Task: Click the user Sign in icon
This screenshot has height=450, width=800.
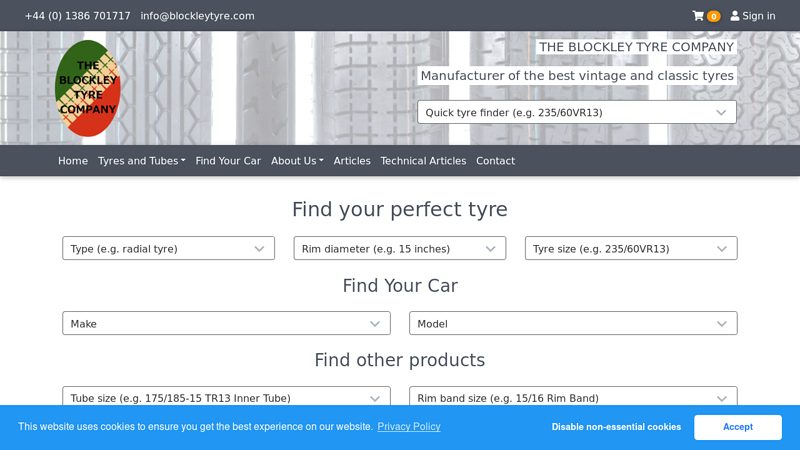Action: coord(735,16)
